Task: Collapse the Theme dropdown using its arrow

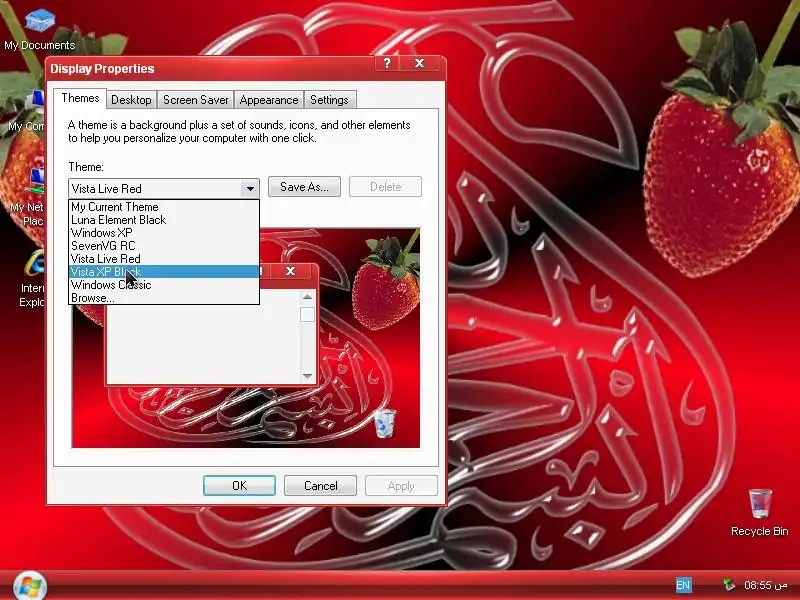Action: coord(250,189)
